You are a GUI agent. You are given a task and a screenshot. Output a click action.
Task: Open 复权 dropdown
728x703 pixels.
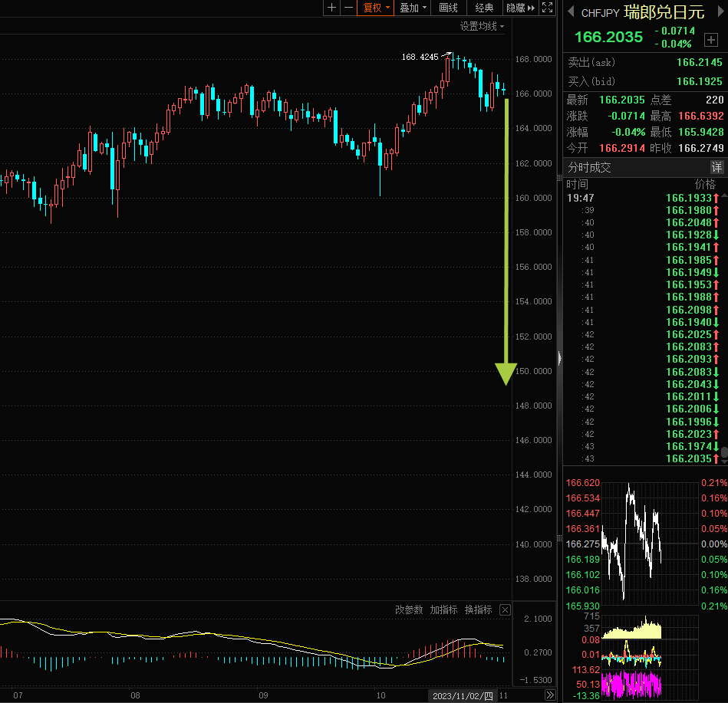coord(376,8)
